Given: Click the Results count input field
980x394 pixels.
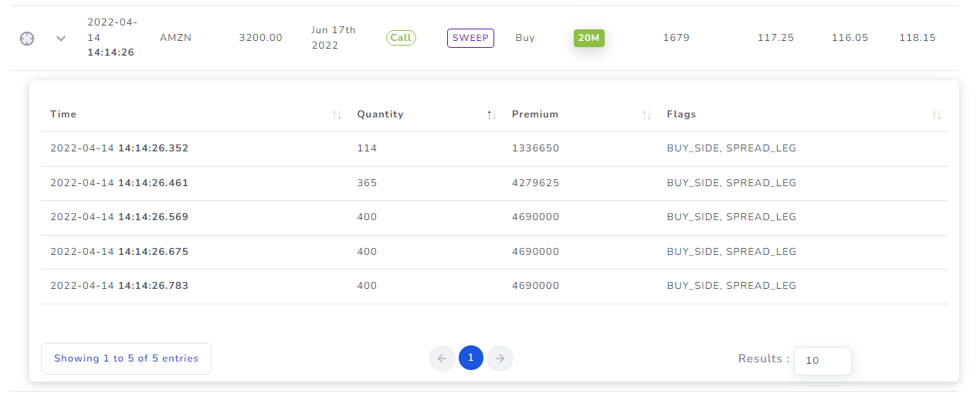Looking at the screenshot, I should [822, 361].
